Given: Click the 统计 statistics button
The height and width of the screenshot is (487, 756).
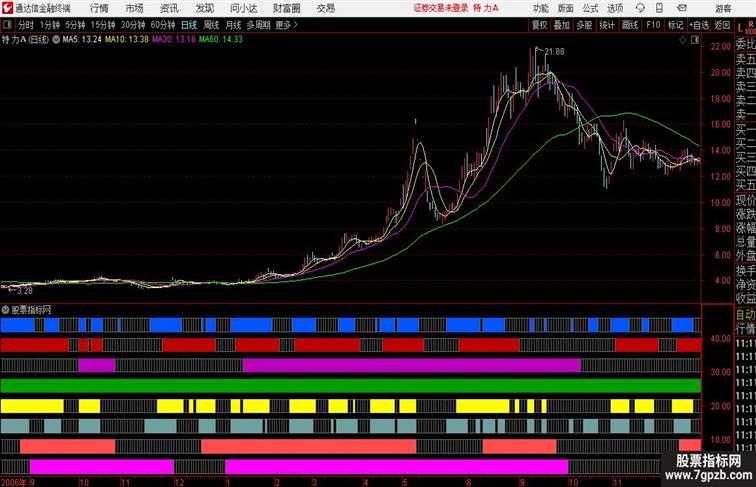Looking at the screenshot, I should point(607,25).
